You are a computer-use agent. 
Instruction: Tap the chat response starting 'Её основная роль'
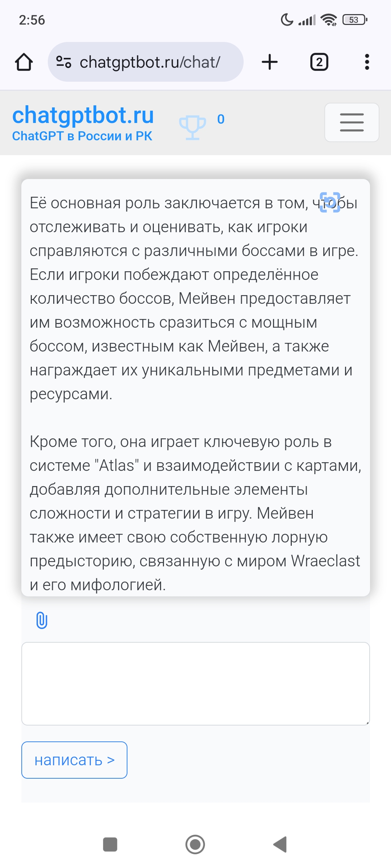pos(195,388)
